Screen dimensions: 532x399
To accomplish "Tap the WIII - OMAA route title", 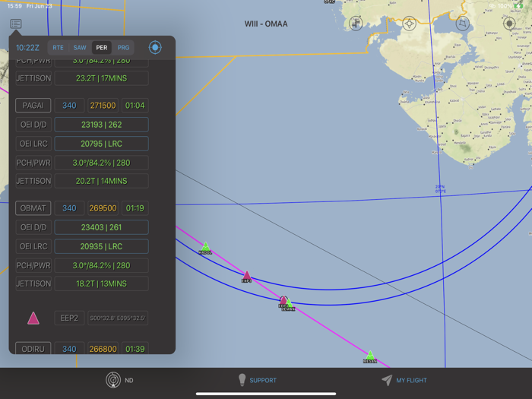I will pos(266,24).
